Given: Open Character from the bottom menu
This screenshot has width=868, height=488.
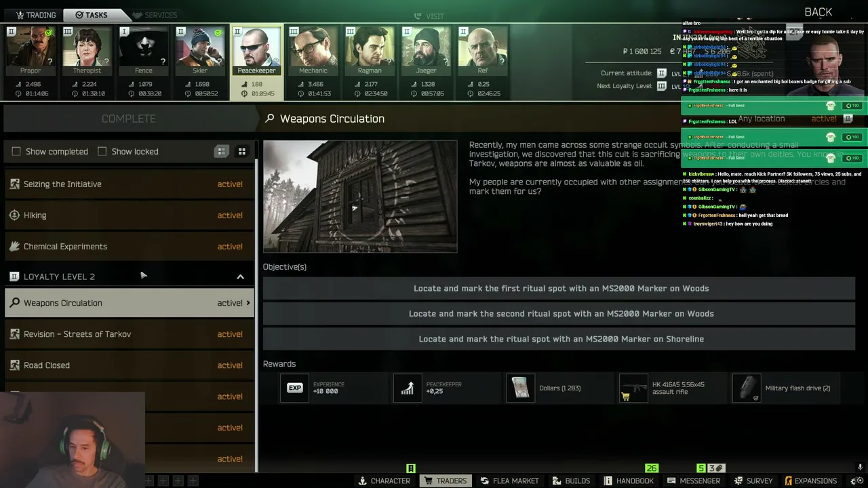Looking at the screenshot, I should pyautogui.click(x=384, y=481).
